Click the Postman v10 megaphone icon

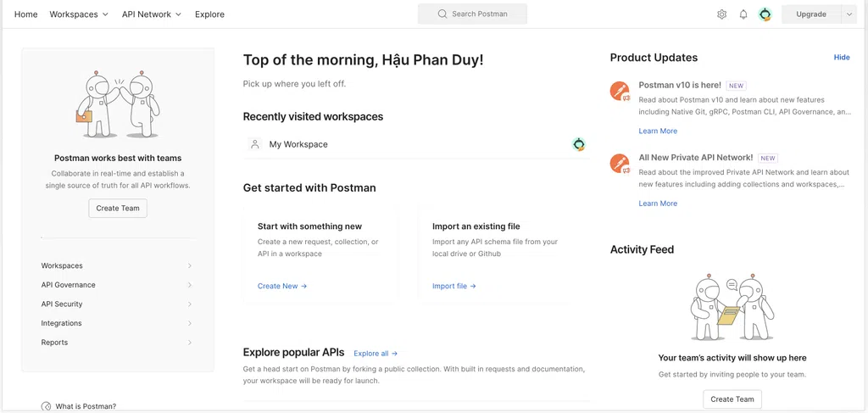[x=620, y=91]
